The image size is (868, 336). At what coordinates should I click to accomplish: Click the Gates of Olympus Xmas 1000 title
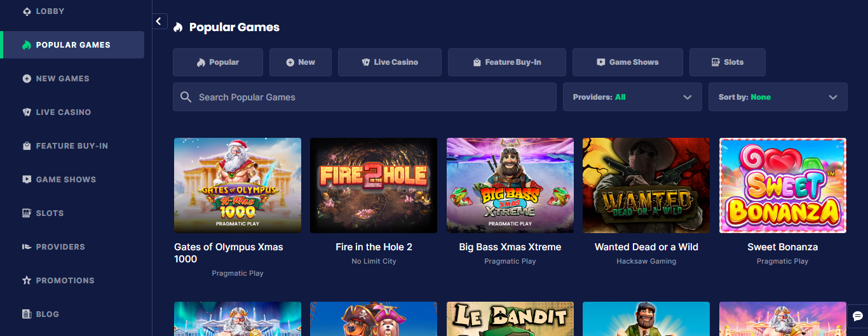pyautogui.click(x=229, y=253)
